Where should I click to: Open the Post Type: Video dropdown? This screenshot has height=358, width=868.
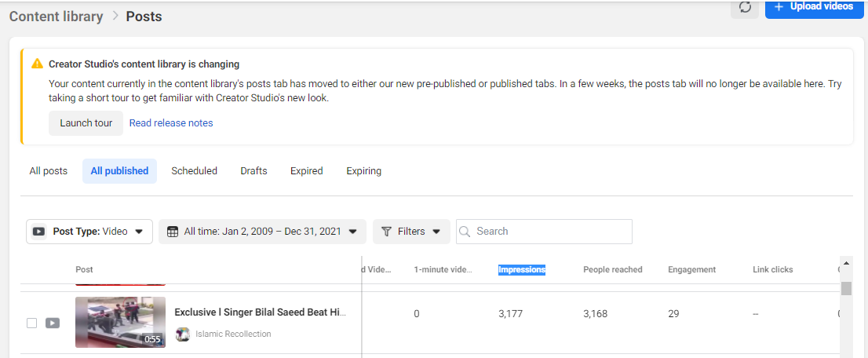(89, 232)
